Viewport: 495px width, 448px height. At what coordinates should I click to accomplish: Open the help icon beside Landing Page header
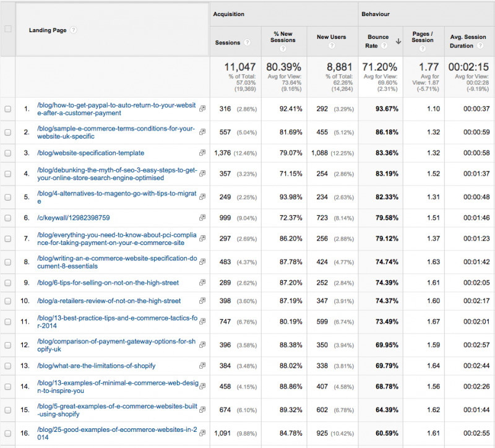pos(73,30)
